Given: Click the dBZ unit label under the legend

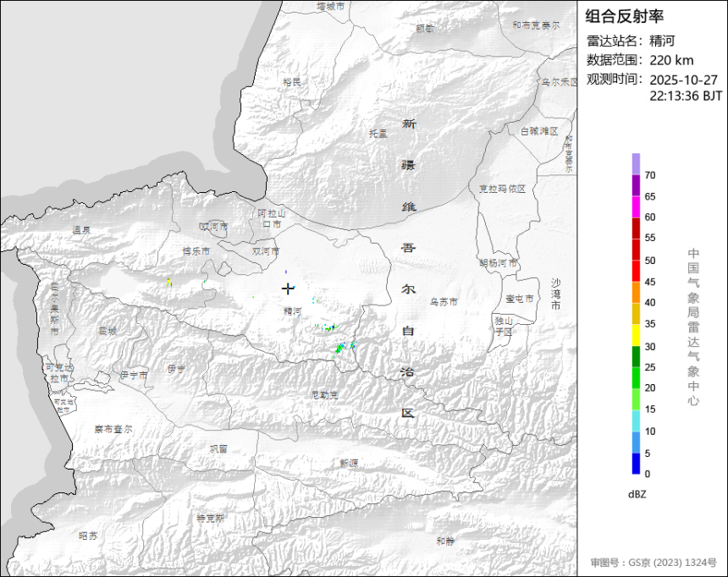Looking at the screenshot, I should [x=637, y=494].
